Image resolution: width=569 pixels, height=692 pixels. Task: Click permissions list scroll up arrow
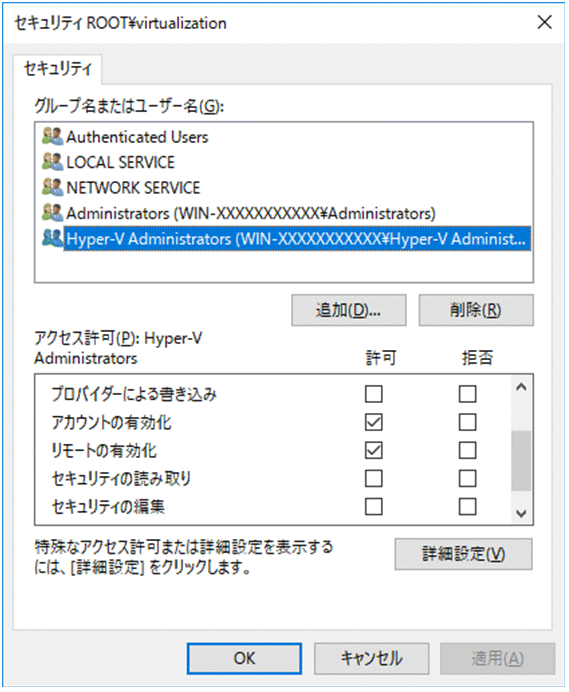pyautogui.click(x=521, y=387)
